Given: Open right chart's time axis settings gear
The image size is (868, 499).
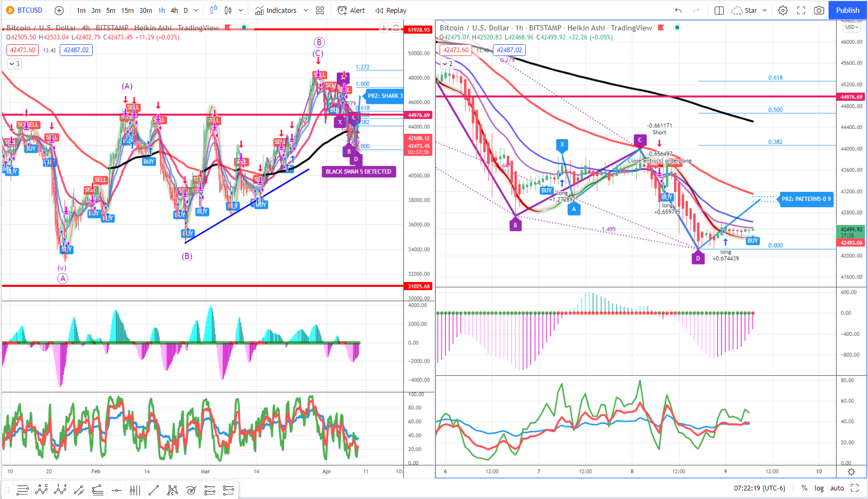Looking at the screenshot, I should [851, 472].
